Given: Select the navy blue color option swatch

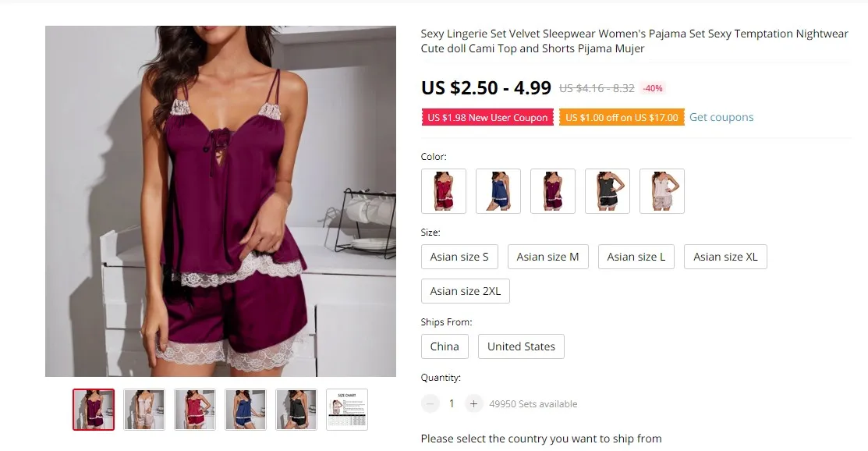Looking at the screenshot, I should pyautogui.click(x=498, y=191).
